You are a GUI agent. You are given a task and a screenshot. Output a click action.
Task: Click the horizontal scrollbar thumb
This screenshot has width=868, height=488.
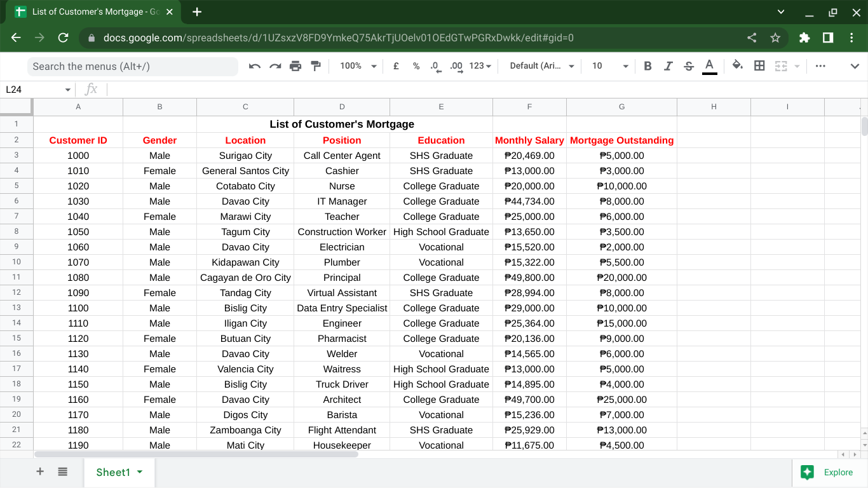click(196, 454)
